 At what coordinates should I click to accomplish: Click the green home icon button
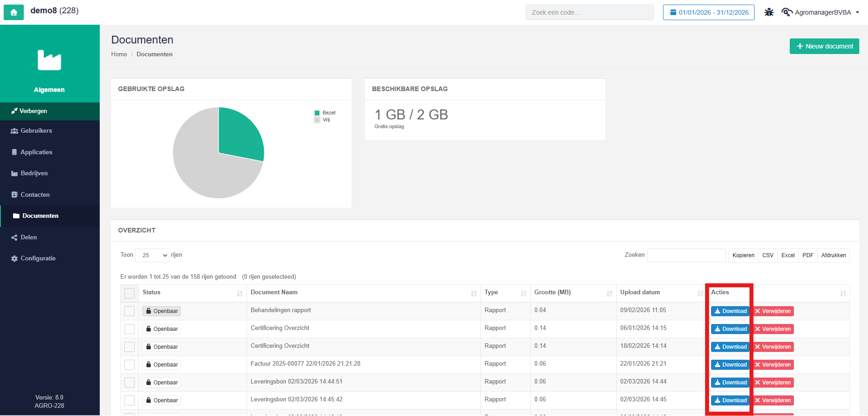pyautogui.click(x=14, y=12)
